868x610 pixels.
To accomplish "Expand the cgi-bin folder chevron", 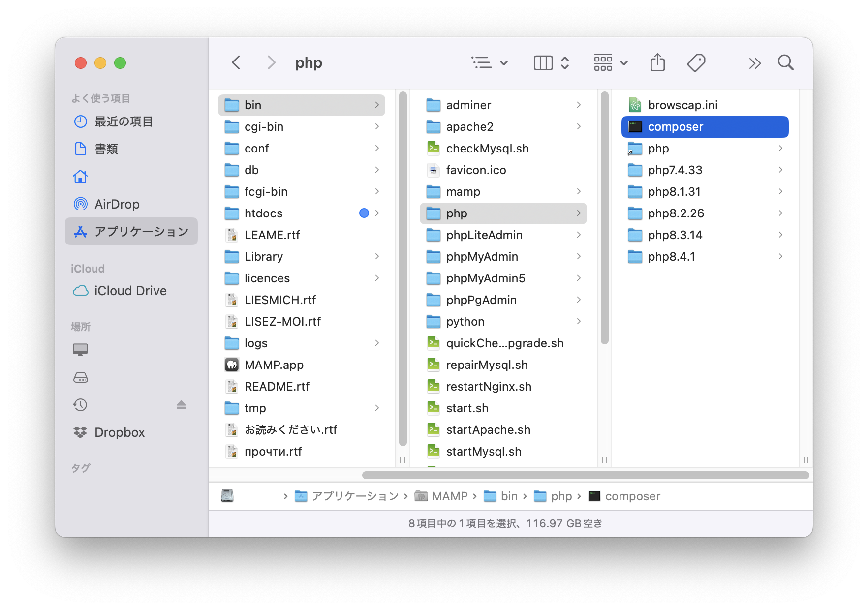I will 377,126.
